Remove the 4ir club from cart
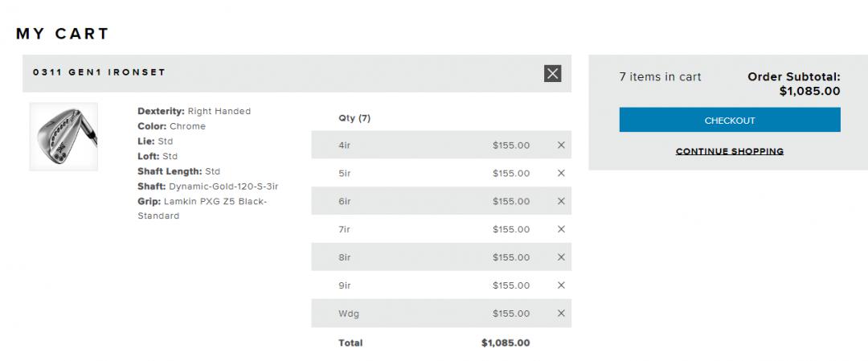Image resolution: width=868 pixels, height=361 pixels. 561,146
